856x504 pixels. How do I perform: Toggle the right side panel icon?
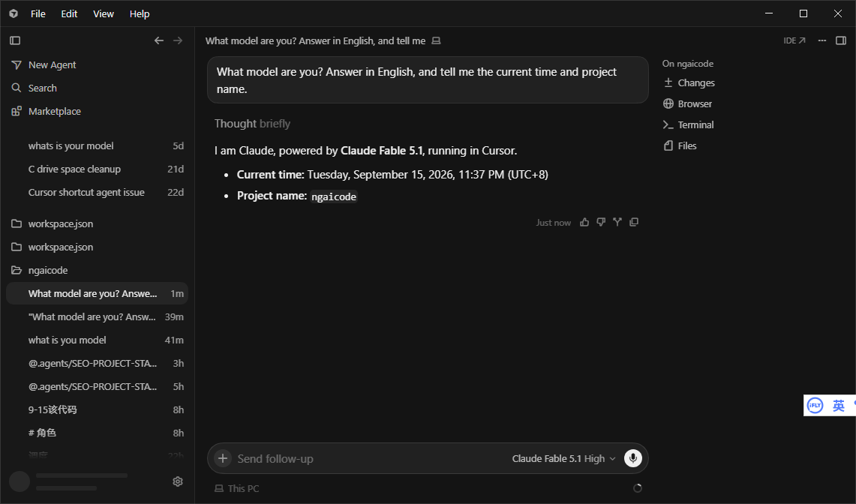tap(841, 40)
